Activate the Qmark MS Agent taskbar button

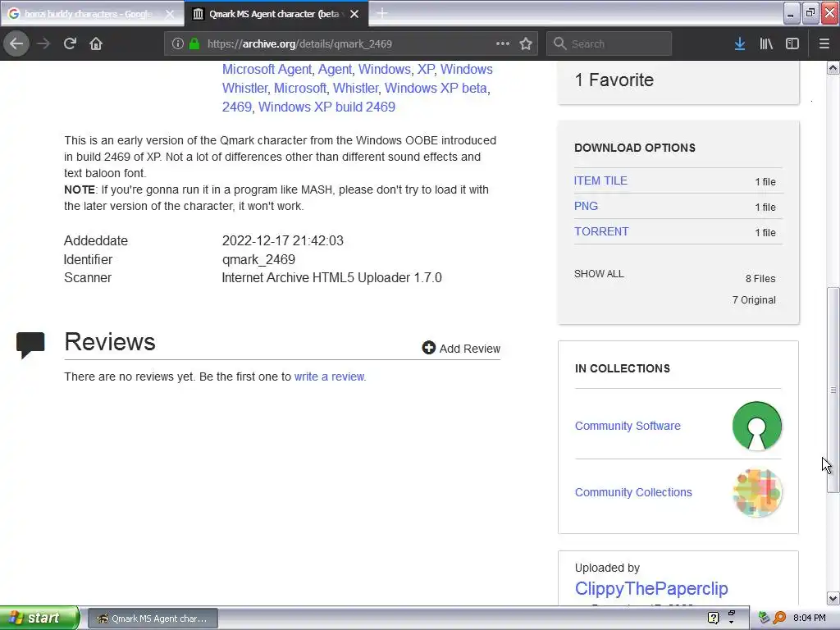coord(152,619)
